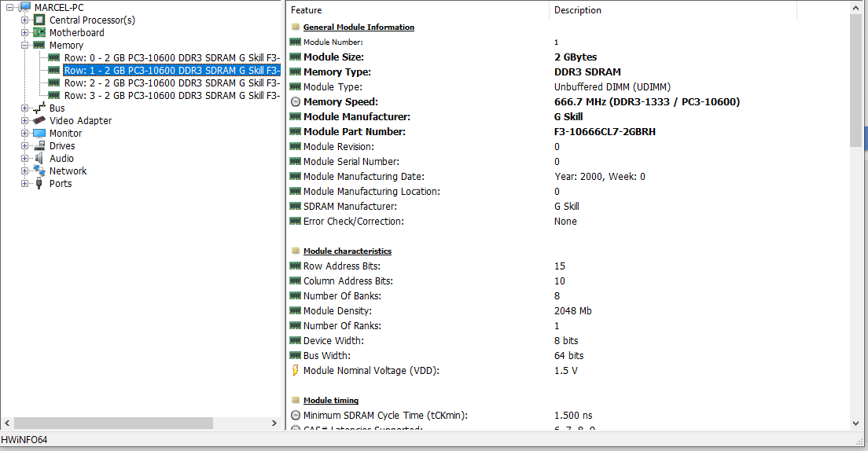
Task: Select Row: 2 memory module
Action: [172, 83]
